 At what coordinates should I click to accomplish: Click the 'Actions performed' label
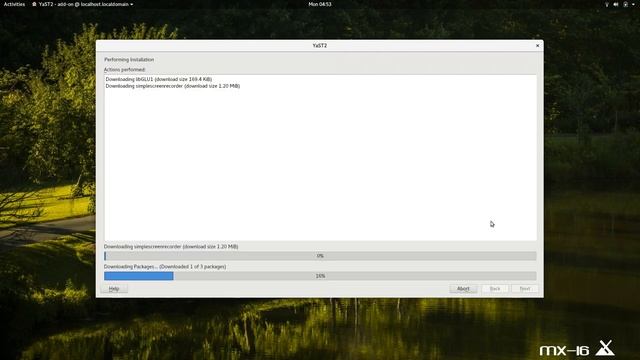(124, 70)
